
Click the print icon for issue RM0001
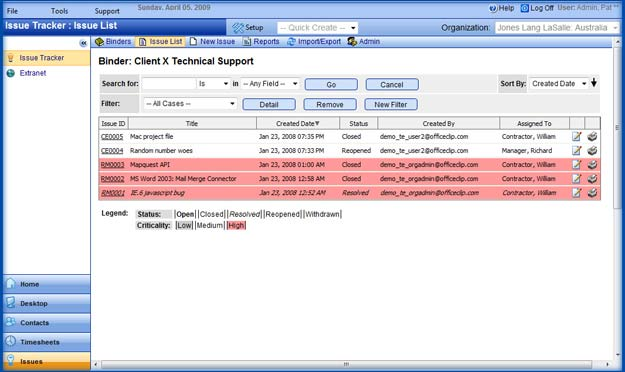pos(592,193)
